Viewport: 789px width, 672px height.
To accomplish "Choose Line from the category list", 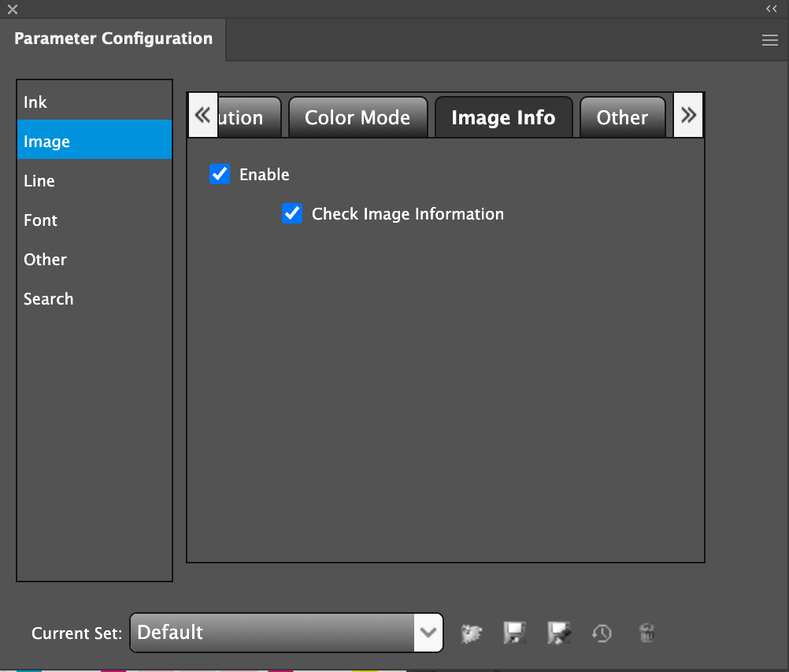I will (39, 181).
